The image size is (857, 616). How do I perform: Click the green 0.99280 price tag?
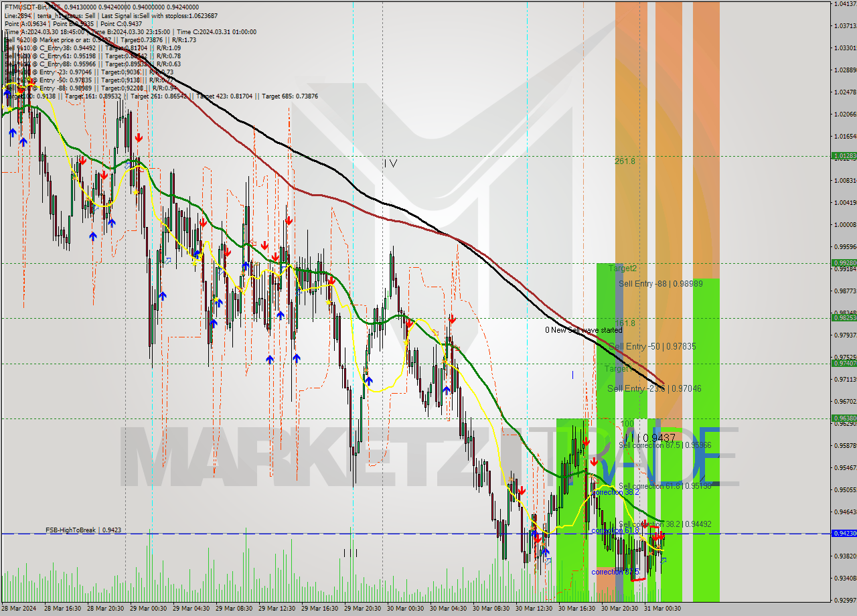[844, 262]
